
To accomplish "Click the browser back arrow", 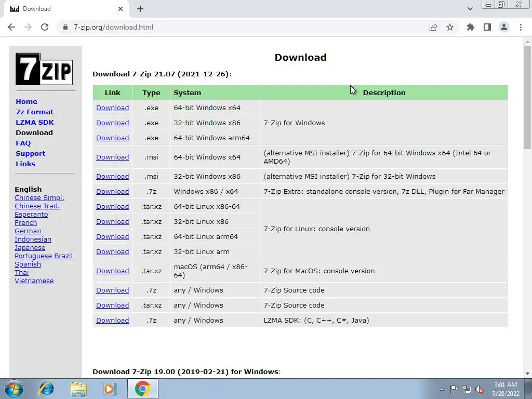I will tap(11, 27).
